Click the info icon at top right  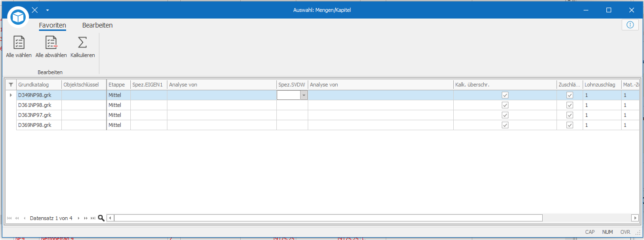point(630,25)
